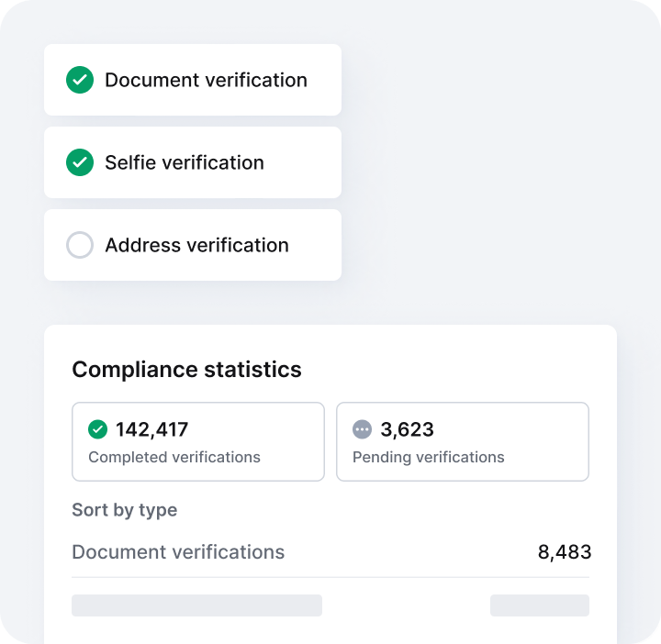Viewport: 661px width, 644px height.
Task: Open the Pending verifications stat box
Action: pos(463,441)
